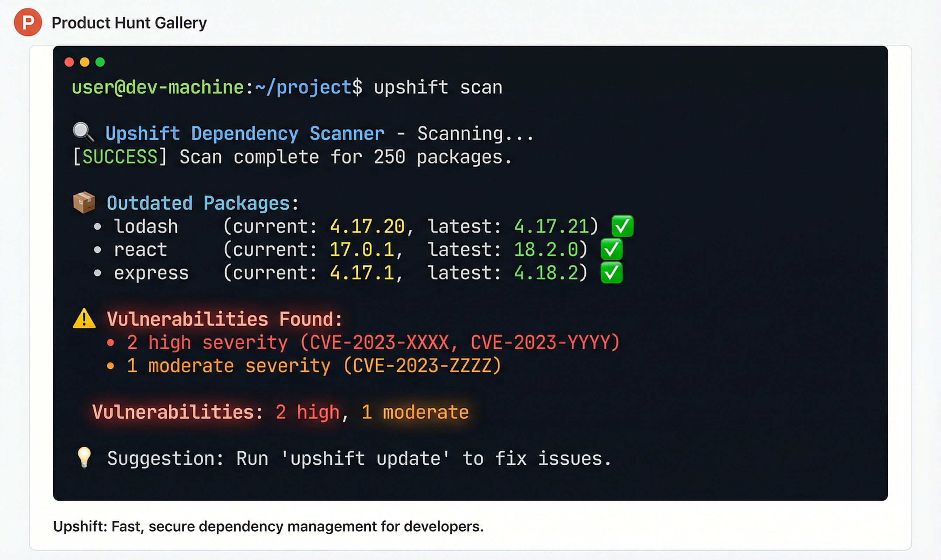Click the yellow terminal window dot
Image resolution: width=941 pixels, height=560 pixels.
(85, 62)
